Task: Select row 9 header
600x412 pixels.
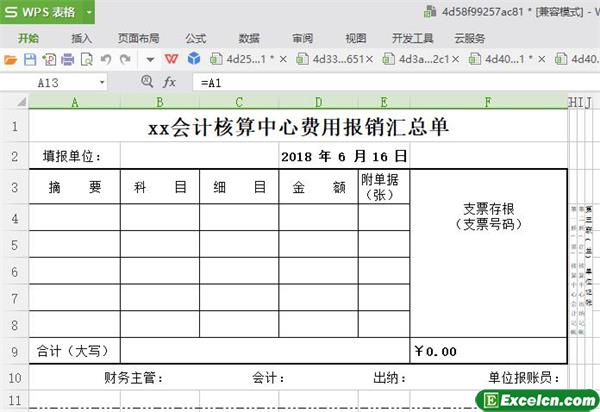Action: coord(15,351)
